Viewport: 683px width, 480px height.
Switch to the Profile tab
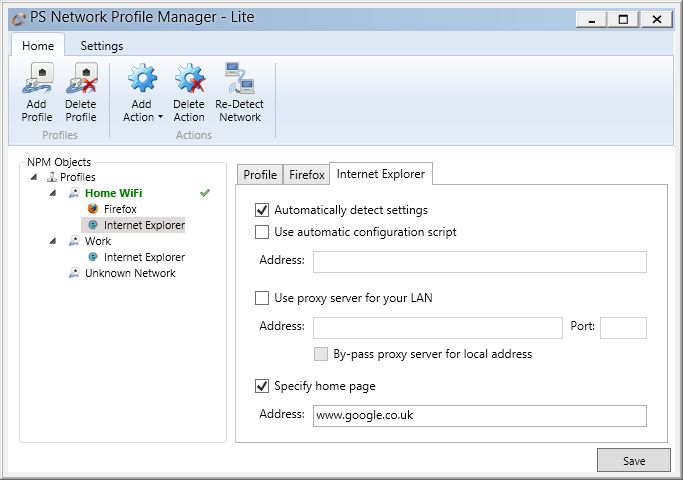click(x=260, y=174)
